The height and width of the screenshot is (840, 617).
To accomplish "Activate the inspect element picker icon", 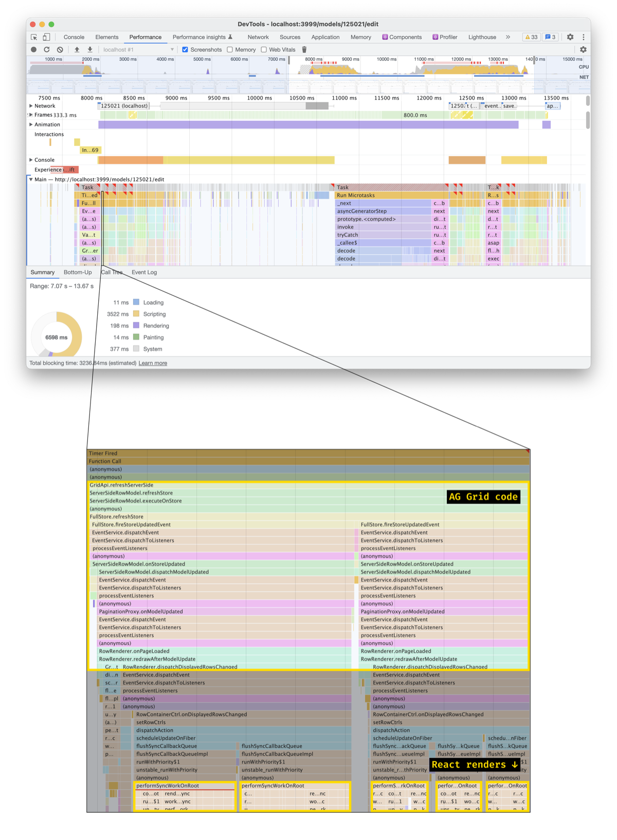I will coord(34,37).
